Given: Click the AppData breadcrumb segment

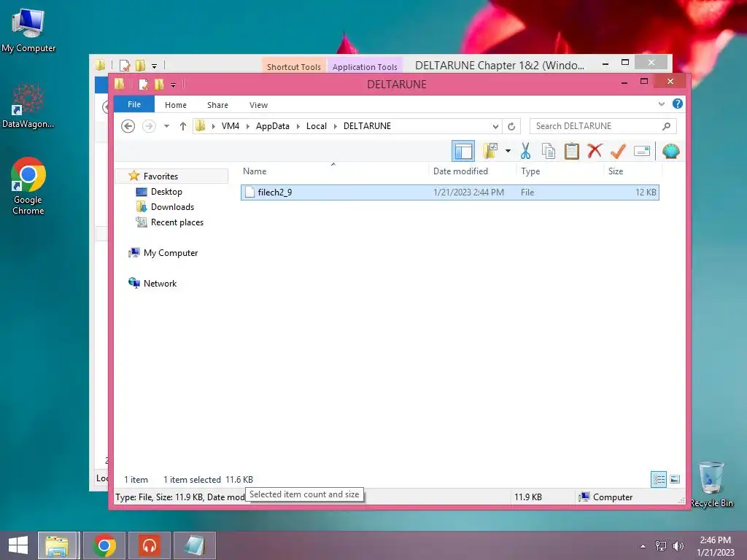Looking at the screenshot, I should [273, 126].
